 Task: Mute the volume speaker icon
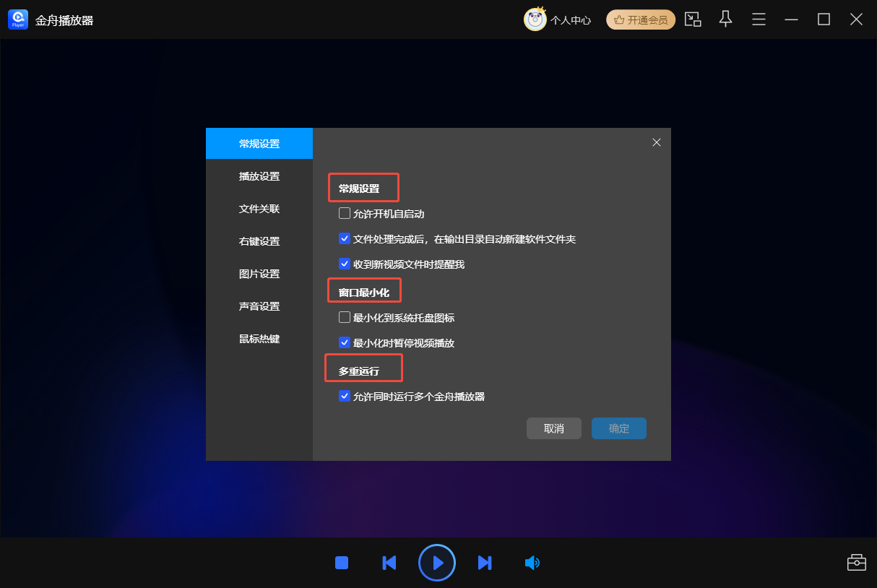click(532, 563)
